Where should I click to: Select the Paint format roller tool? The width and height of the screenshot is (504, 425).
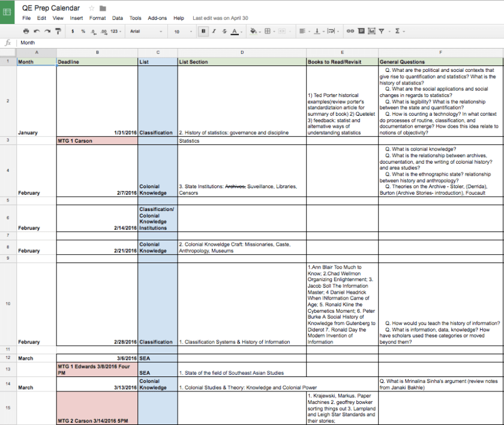pyautogui.click(x=58, y=31)
